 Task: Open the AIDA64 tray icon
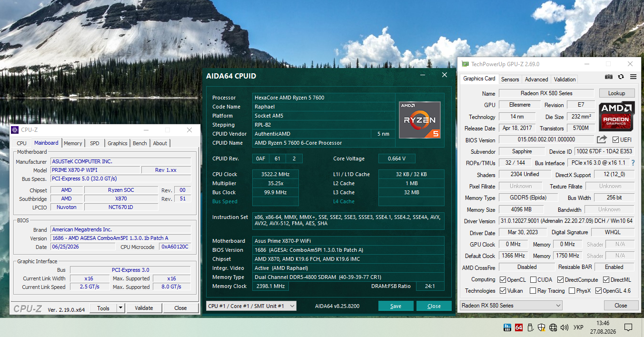coord(519,327)
